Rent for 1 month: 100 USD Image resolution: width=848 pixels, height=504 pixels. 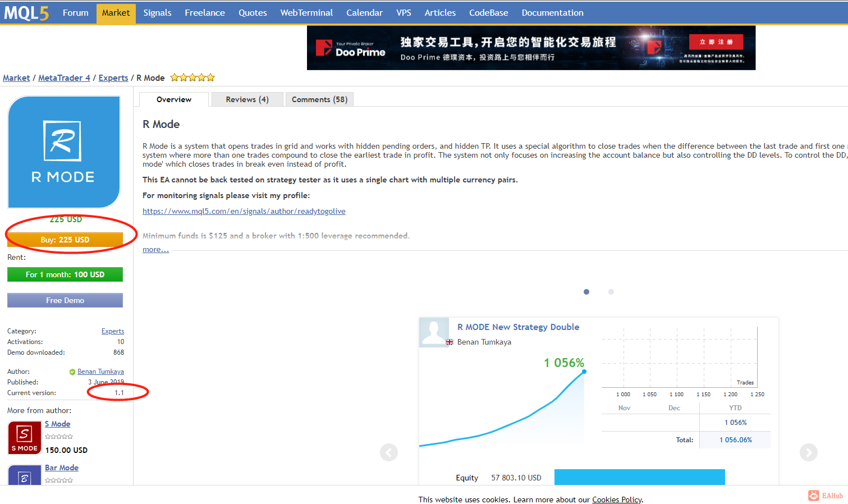pos(65,274)
